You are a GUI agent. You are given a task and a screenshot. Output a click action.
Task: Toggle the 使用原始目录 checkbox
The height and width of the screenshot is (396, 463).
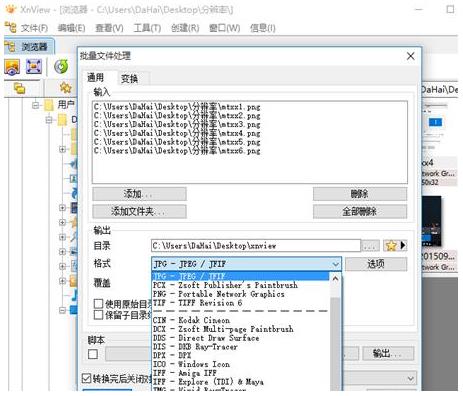98,304
